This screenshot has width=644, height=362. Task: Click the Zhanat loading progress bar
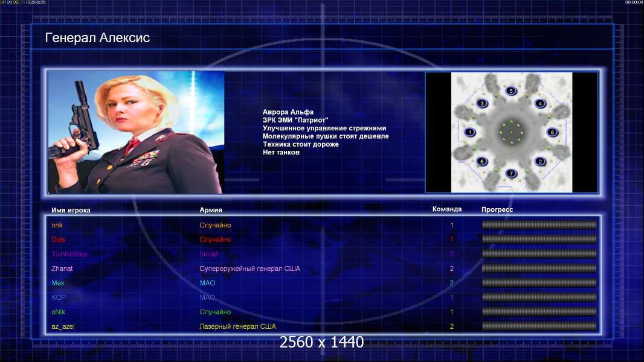tap(539, 268)
